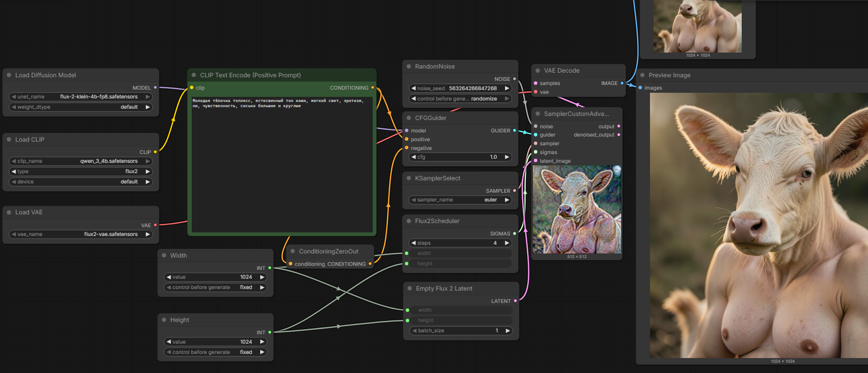
Task: Click the NOISE output port on RandomNoise
Action: (514, 79)
